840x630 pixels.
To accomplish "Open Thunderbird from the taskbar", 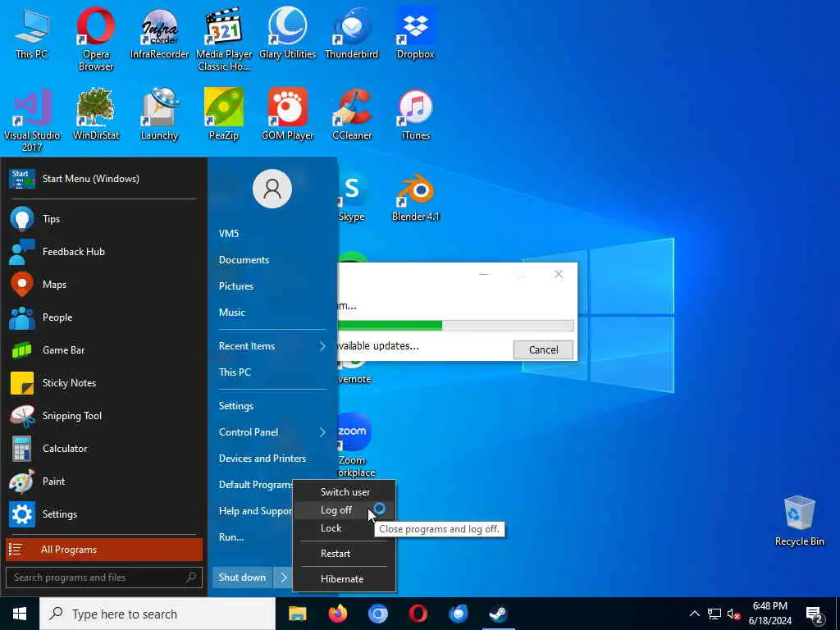I will [458, 614].
